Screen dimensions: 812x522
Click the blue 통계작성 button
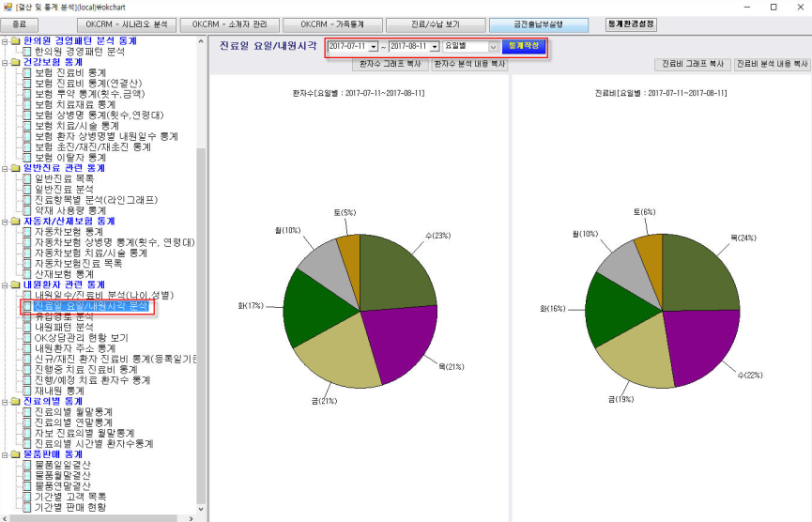coord(524,46)
